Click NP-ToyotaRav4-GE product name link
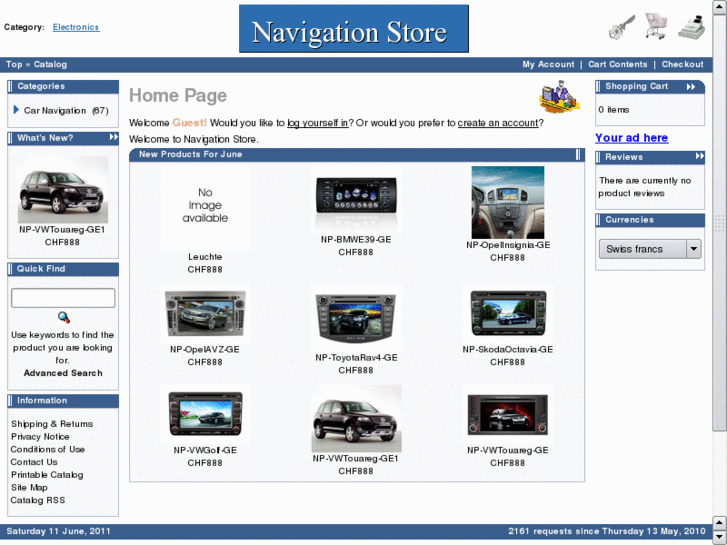The height and width of the screenshot is (545, 727). (356, 358)
